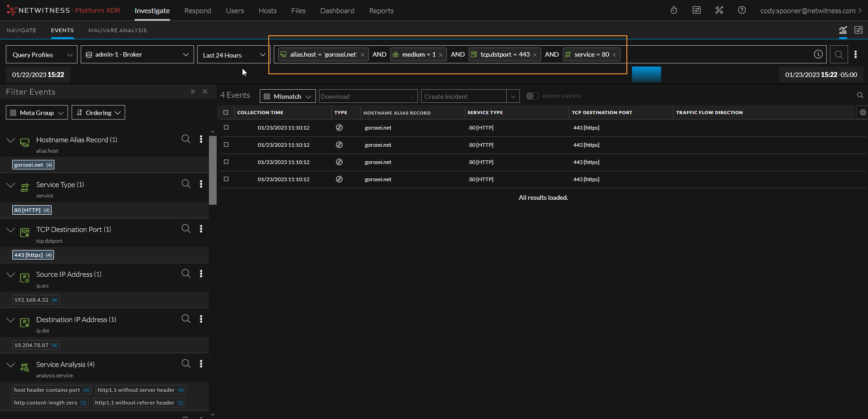Image resolution: width=868 pixels, height=419 pixels.
Task: Open the Query Profiles dropdown
Action: tap(42, 54)
